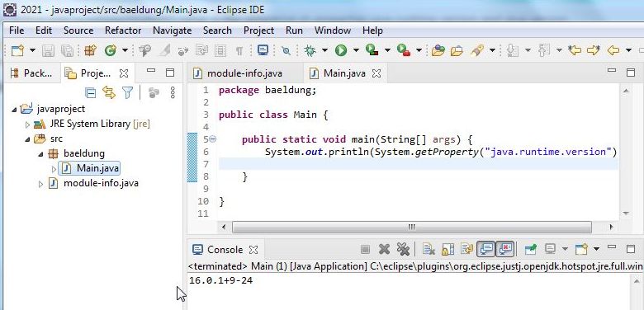Toggle Show Whitespace Characters pilcrow icon
The width and height of the screenshot is (644, 310).
239,51
